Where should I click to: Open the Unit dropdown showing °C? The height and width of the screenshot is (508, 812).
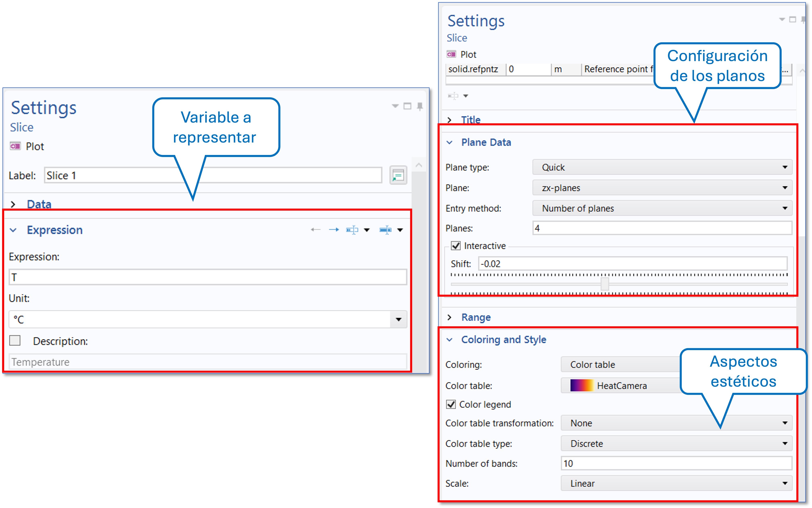399,320
